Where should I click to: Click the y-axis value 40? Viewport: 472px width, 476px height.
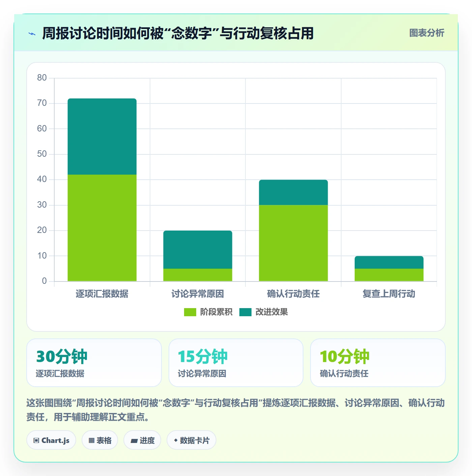pyautogui.click(x=42, y=179)
